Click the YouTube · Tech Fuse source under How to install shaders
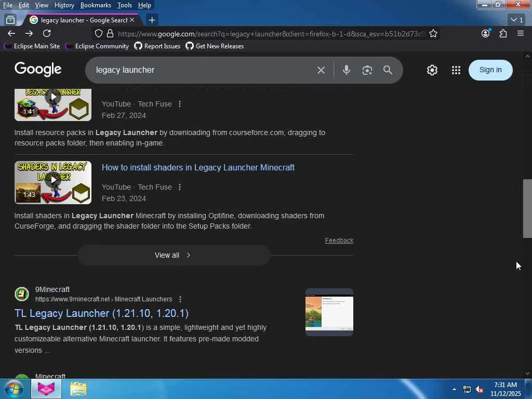The width and height of the screenshot is (532, 399). (x=137, y=187)
